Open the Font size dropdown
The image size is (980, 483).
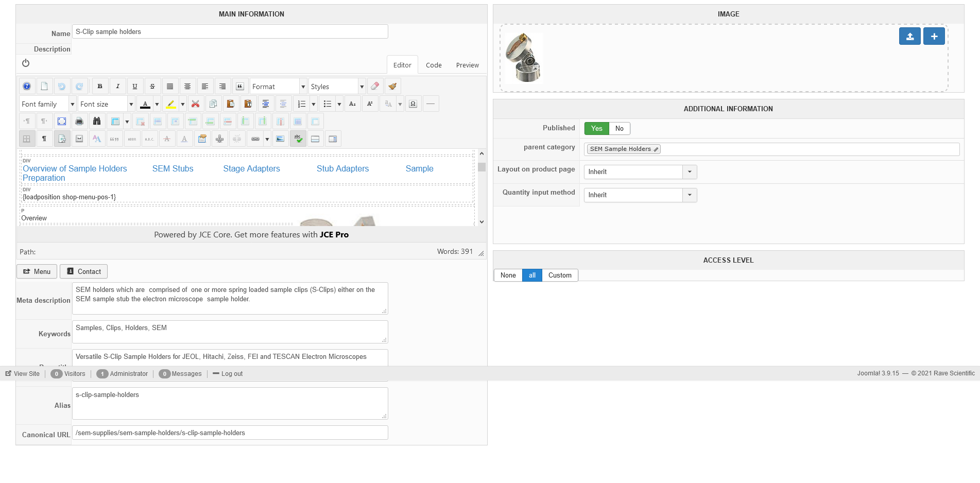click(107, 104)
